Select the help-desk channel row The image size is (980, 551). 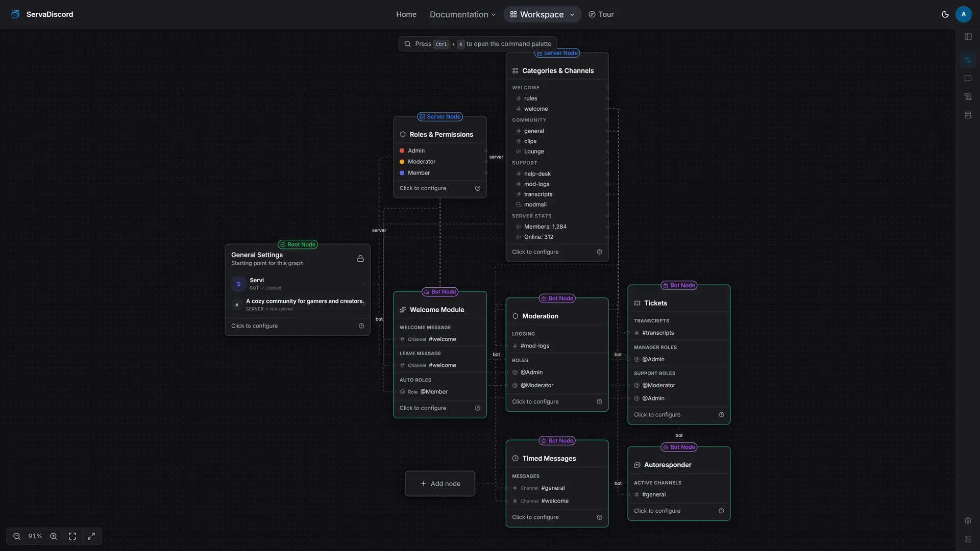click(x=557, y=174)
